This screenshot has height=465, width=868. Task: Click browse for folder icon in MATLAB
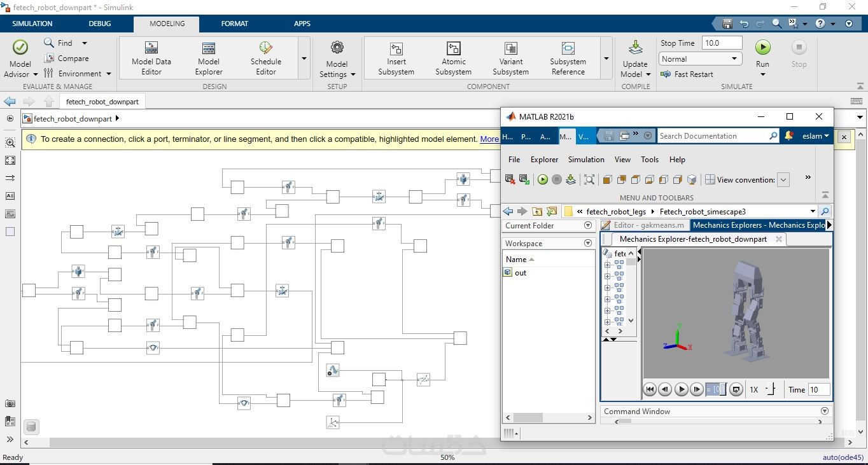[x=552, y=211]
